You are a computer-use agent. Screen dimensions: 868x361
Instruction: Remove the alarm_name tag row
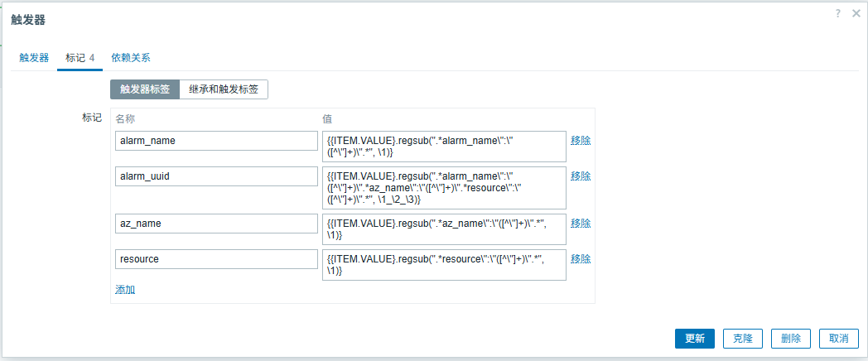click(x=581, y=141)
